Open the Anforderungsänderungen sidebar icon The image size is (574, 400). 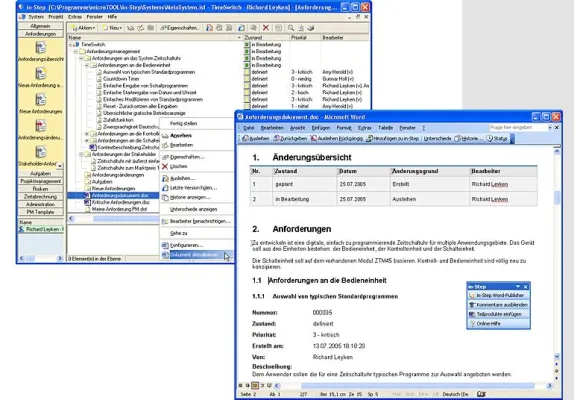41,126
